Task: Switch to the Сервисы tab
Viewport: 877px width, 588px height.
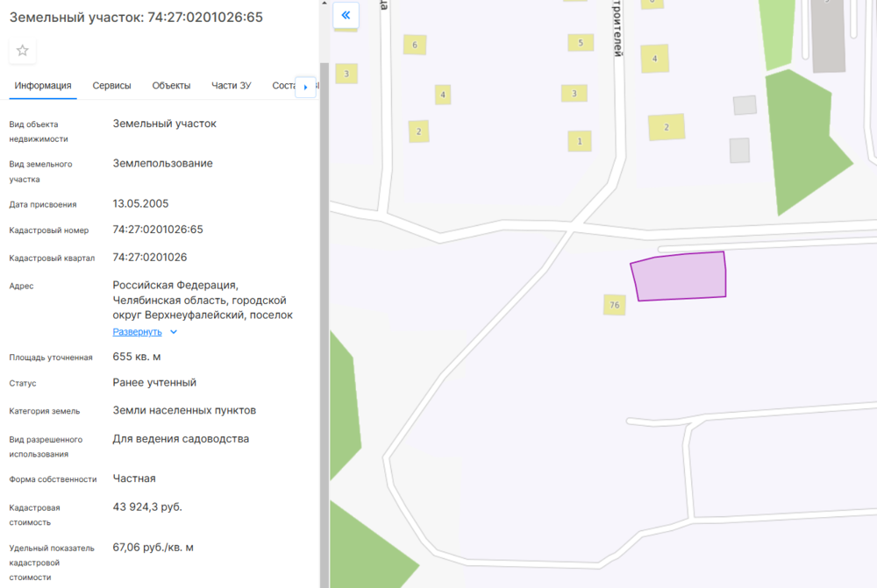Action: pyautogui.click(x=112, y=86)
